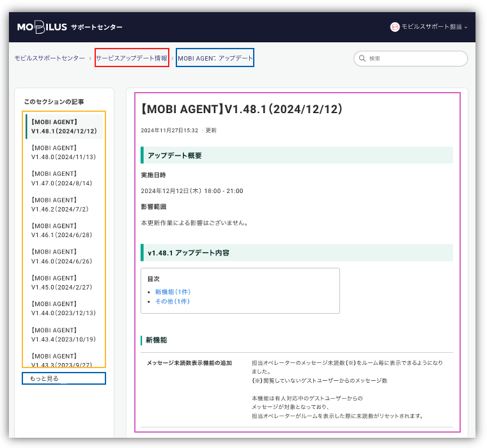This screenshot has height=448, width=487.
Task: Click the MOBILUS support center logo
Action: click(70, 27)
